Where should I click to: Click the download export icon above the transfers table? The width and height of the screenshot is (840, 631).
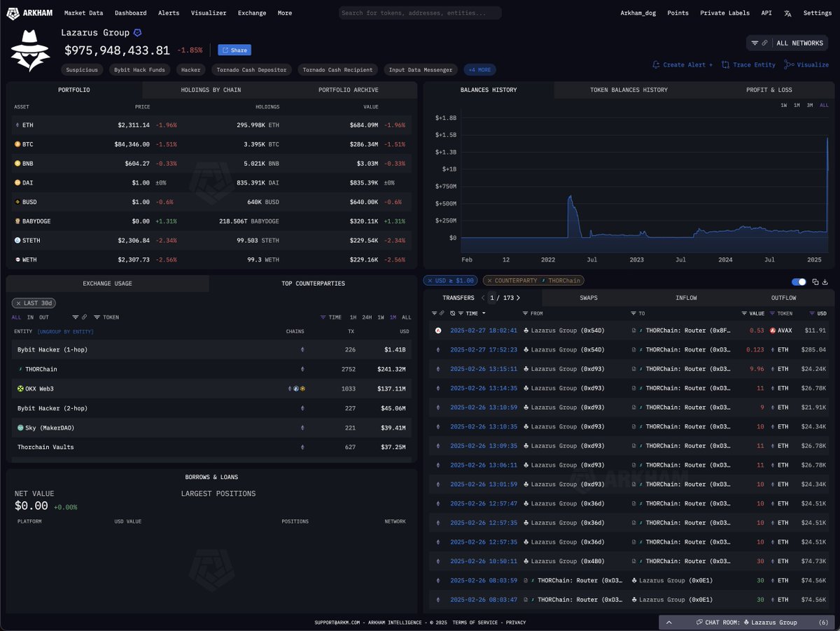coord(824,280)
